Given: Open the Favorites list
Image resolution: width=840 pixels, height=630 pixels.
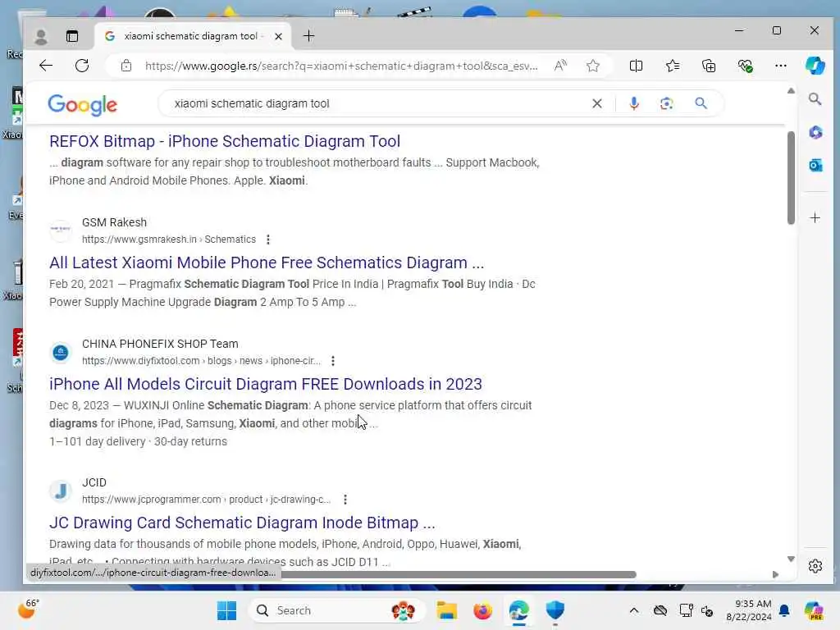Looking at the screenshot, I should click(673, 66).
